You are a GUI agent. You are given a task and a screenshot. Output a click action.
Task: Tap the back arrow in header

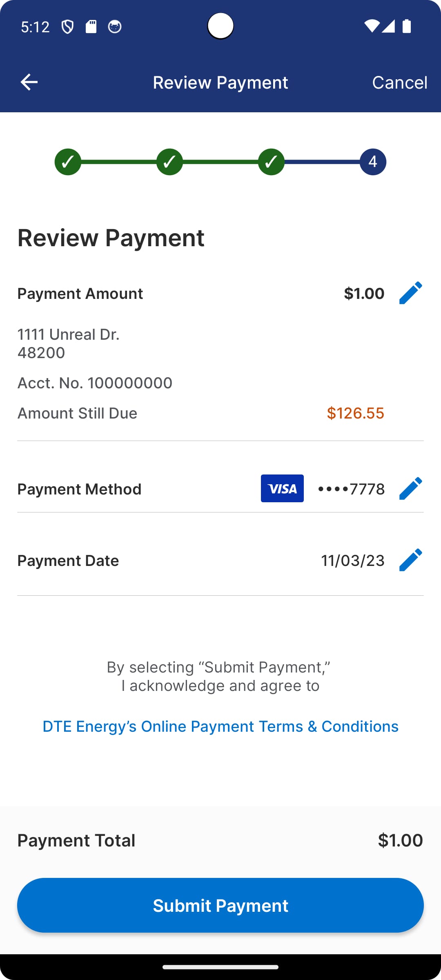[29, 82]
